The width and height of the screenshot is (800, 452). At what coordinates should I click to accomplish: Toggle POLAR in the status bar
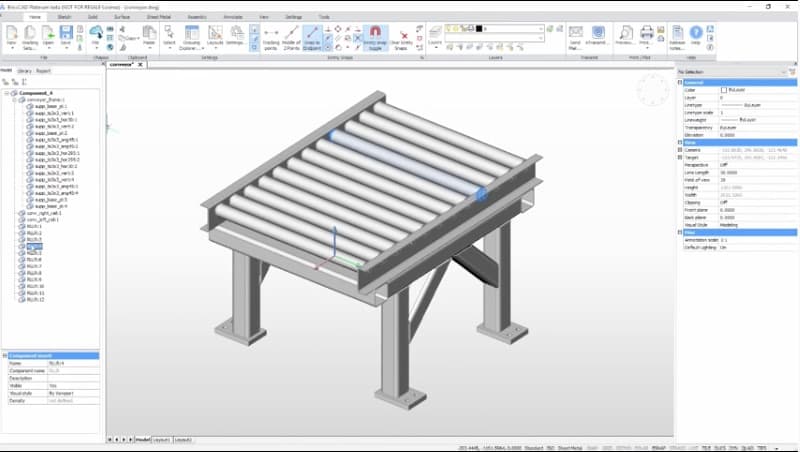pyautogui.click(x=641, y=448)
